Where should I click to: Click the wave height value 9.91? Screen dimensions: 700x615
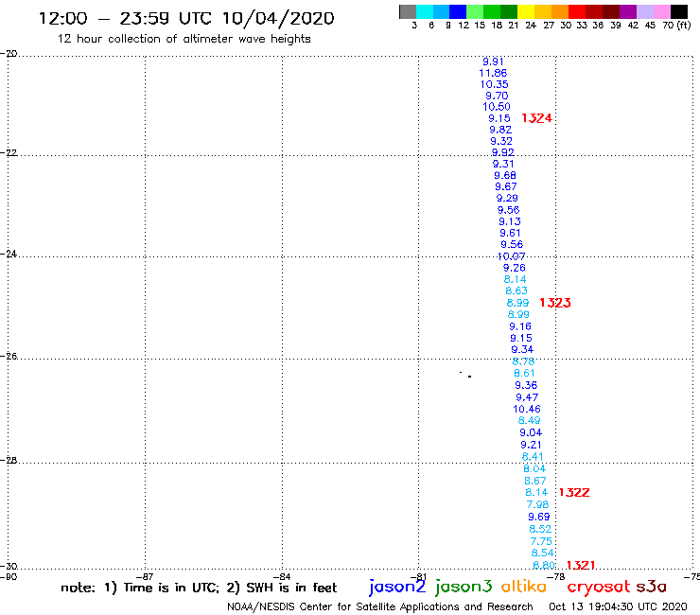pyautogui.click(x=493, y=61)
